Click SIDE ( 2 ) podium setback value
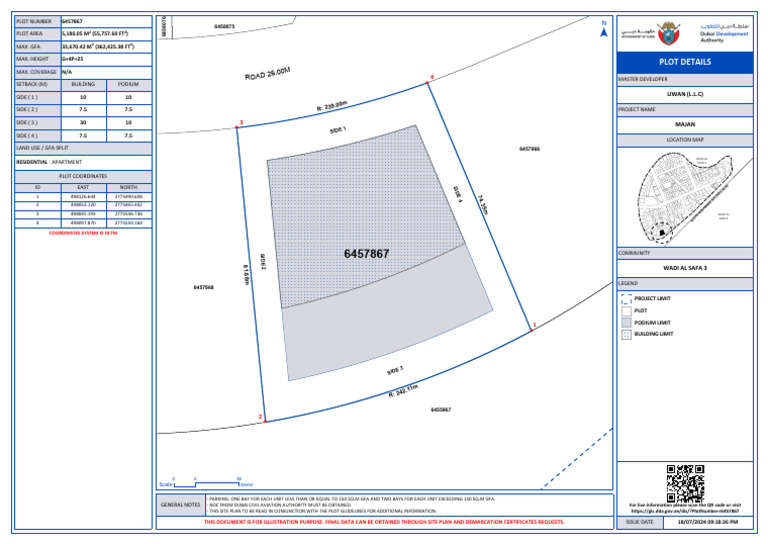768x544 pixels. coord(129,110)
